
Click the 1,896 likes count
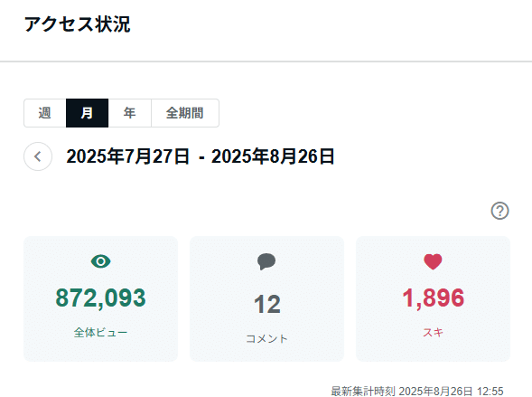click(x=433, y=298)
